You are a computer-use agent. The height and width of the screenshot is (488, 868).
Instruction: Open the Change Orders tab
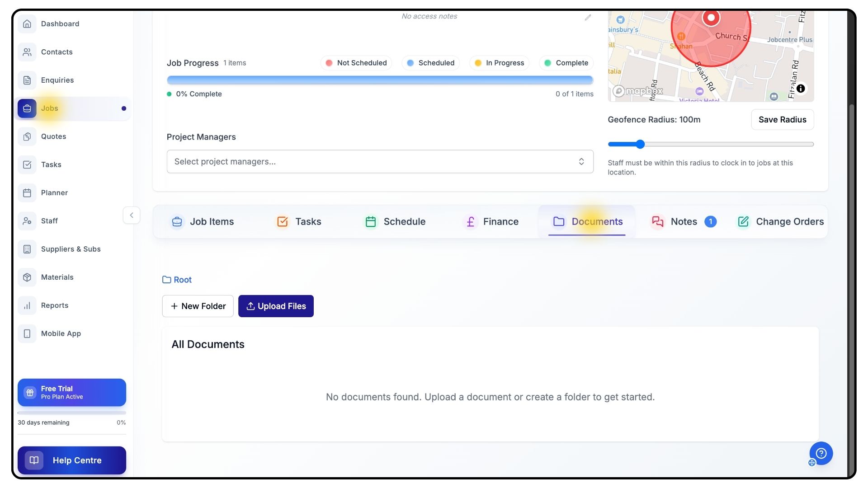click(781, 222)
